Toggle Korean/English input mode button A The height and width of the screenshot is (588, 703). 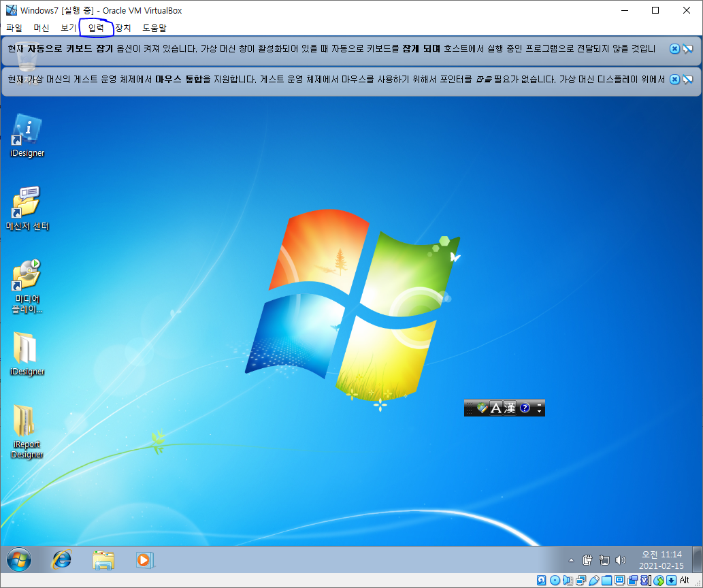496,408
